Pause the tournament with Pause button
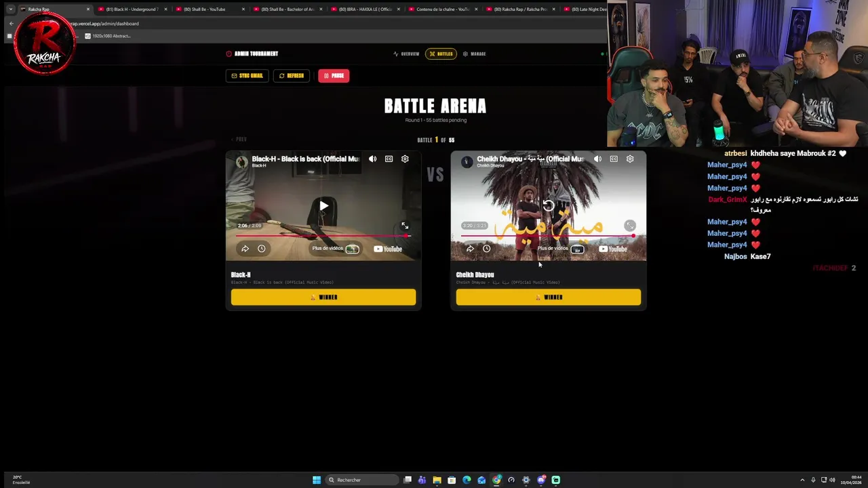The height and width of the screenshot is (488, 868). tap(334, 76)
